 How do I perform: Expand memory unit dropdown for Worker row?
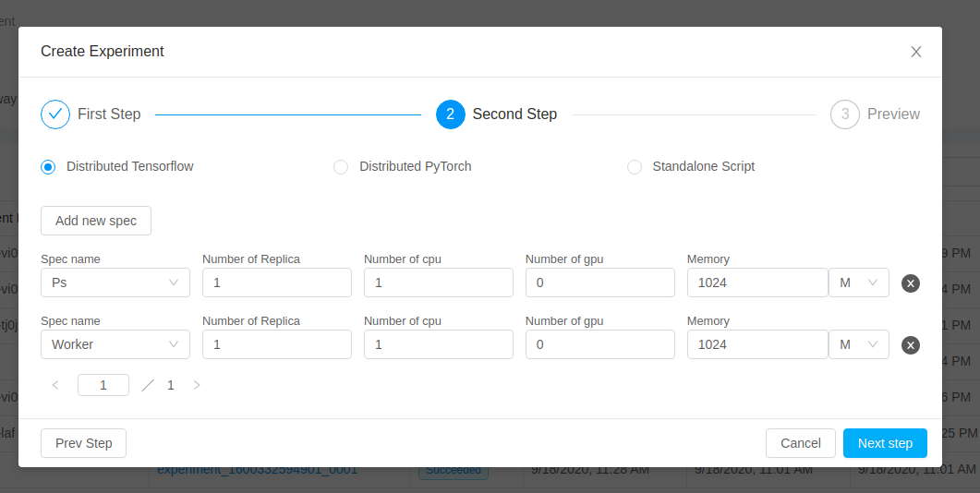(x=858, y=344)
